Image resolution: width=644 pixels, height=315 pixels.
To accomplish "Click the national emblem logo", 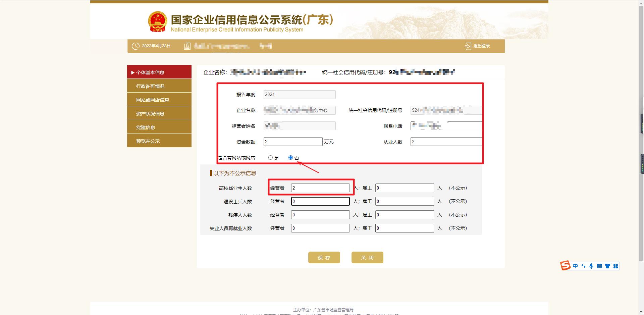I will click(157, 20).
